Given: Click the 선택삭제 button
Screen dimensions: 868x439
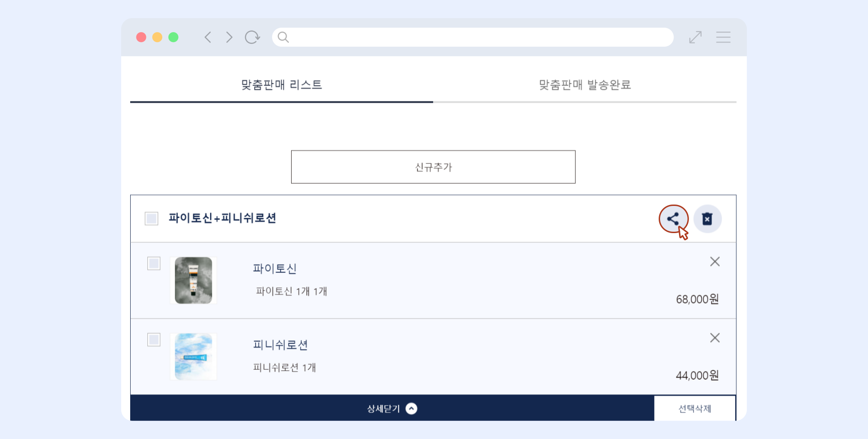Looking at the screenshot, I should pyautogui.click(x=694, y=409).
